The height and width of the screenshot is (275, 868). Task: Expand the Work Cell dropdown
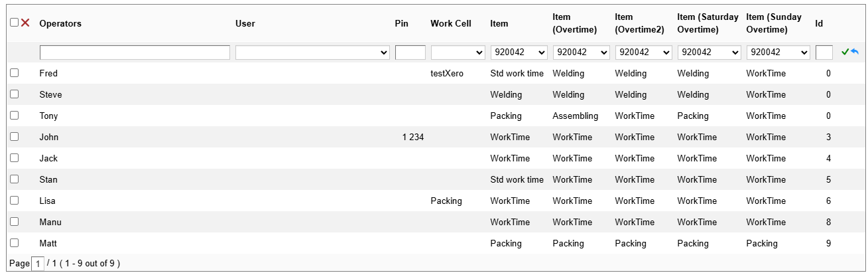(x=458, y=52)
